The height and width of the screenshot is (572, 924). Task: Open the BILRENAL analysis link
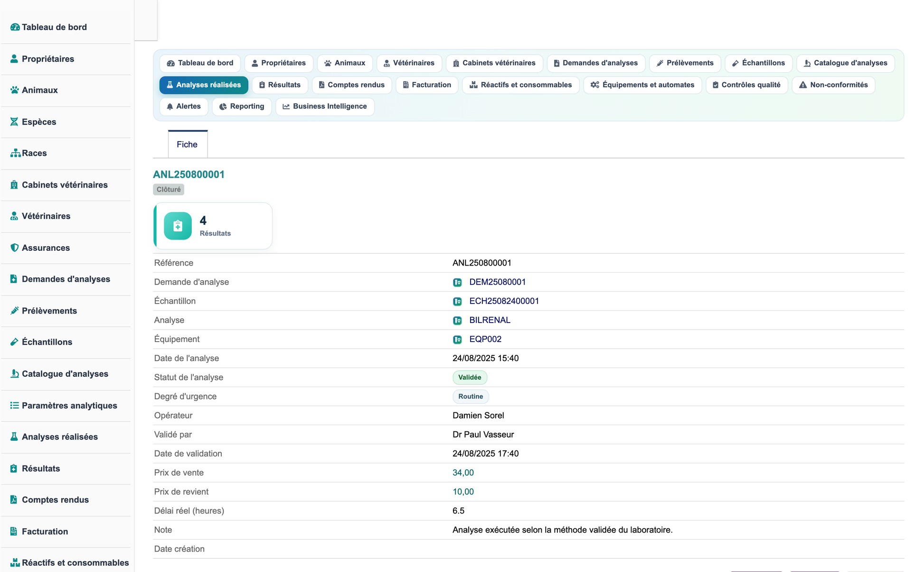(490, 320)
